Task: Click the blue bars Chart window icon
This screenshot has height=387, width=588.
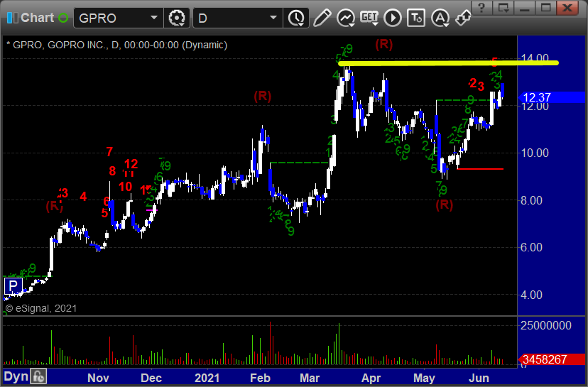Action: (12, 18)
